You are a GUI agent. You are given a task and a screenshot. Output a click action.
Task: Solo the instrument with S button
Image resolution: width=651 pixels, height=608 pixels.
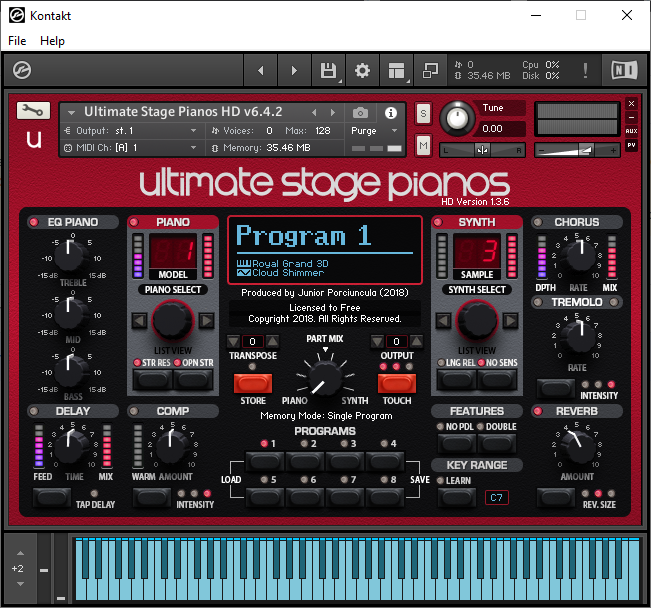pyautogui.click(x=423, y=113)
